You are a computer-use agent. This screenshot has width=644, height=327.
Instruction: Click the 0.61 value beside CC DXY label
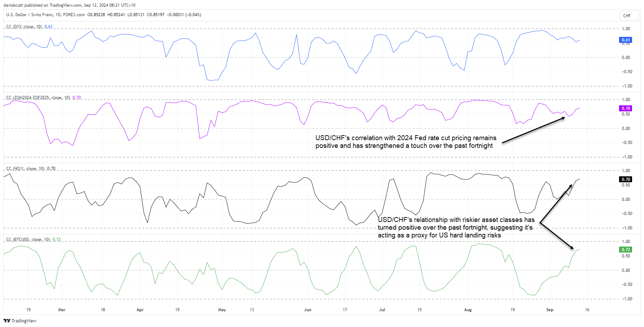[x=48, y=27]
